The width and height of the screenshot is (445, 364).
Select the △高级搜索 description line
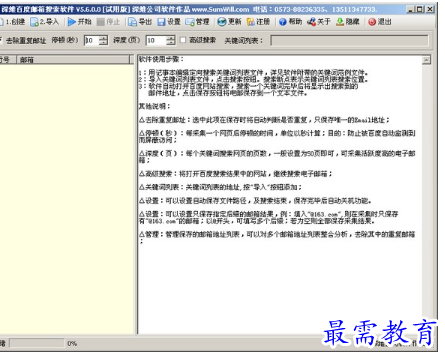click(235, 174)
